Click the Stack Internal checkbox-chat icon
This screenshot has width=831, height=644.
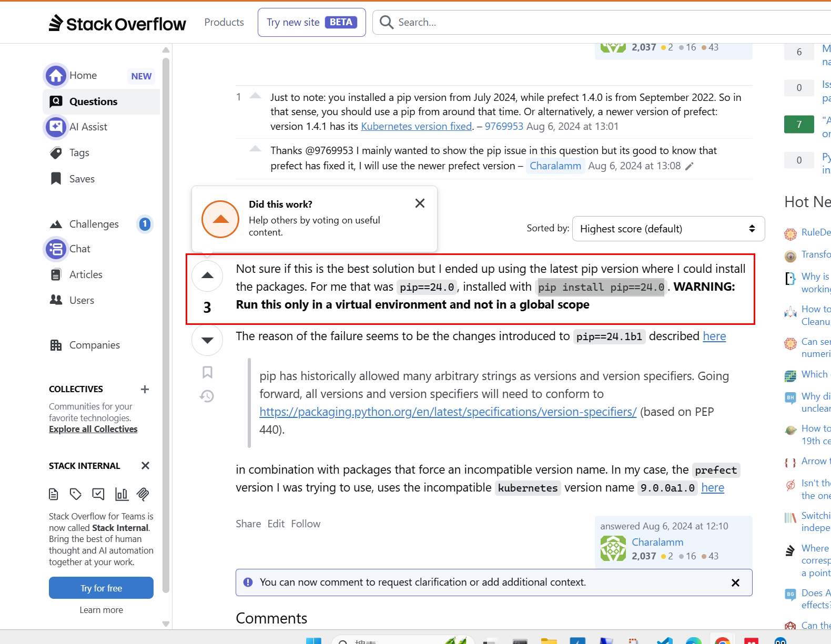(98, 494)
